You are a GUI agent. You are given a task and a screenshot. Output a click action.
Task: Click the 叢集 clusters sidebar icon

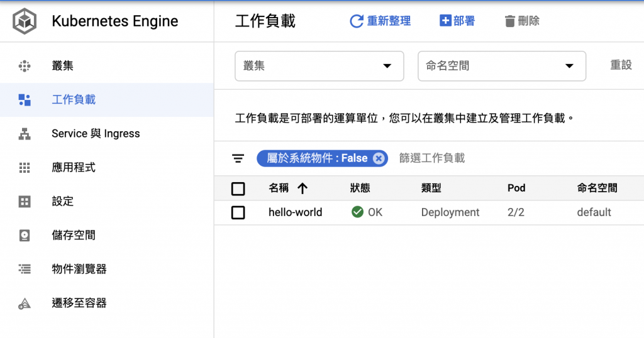25,65
